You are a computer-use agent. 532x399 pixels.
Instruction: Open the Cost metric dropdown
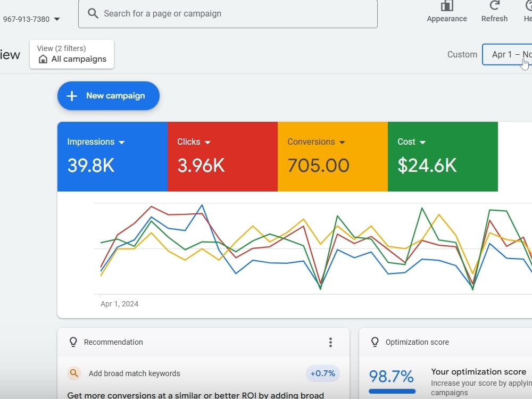[x=422, y=142]
